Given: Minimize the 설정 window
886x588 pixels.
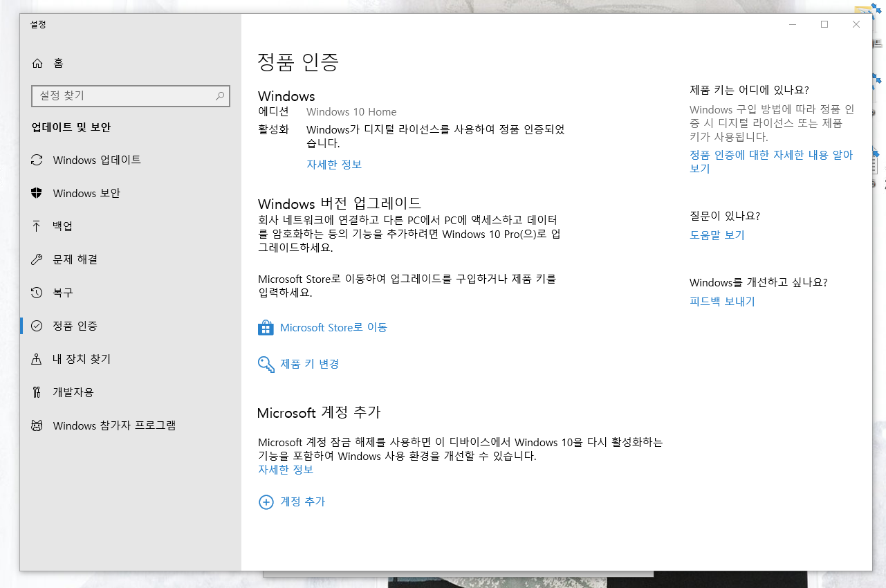Looking at the screenshot, I should click(x=793, y=24).
